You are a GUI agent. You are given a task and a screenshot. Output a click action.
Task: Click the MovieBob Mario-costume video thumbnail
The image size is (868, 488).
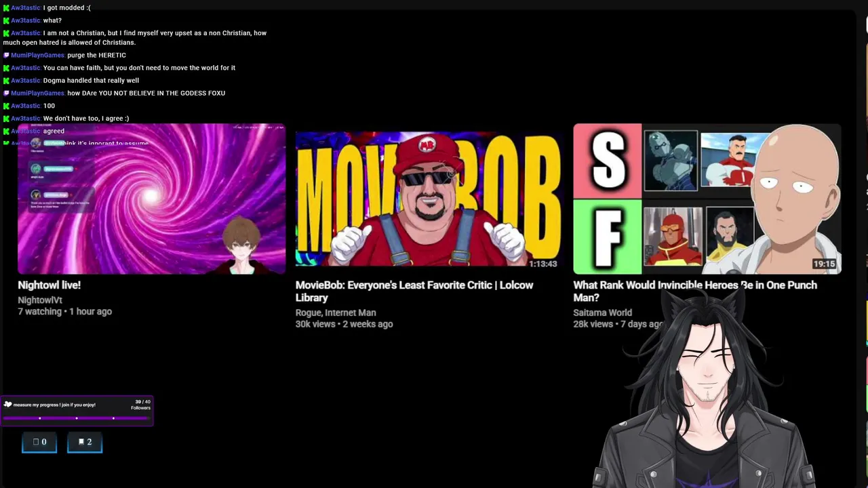pos(429,199)
